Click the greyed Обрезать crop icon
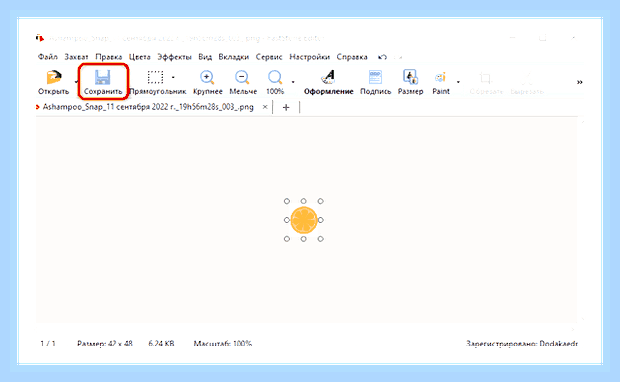This screenshot has height=382, width=620. click(485, 78)
